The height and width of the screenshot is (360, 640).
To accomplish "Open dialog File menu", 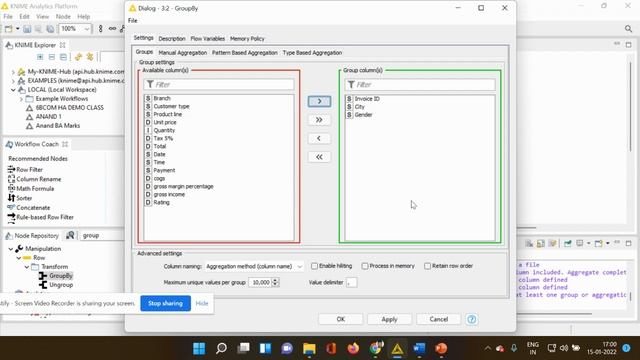I will [x=133, y=20].
